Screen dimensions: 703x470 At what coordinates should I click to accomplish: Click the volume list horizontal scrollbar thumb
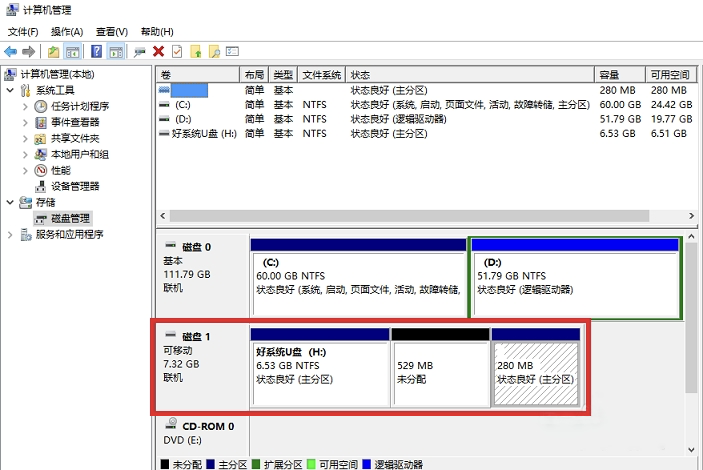[x=409, y=216]
